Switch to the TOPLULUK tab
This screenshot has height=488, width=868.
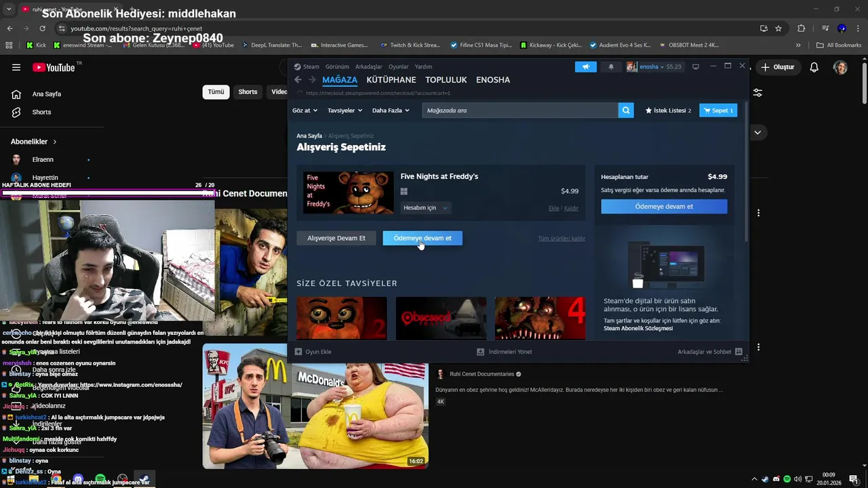446,80
